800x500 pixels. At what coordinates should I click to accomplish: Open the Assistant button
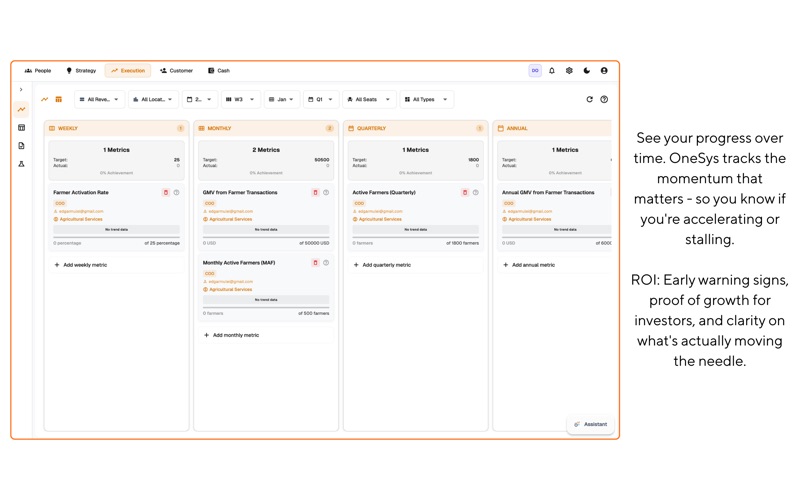coord(590,424)
